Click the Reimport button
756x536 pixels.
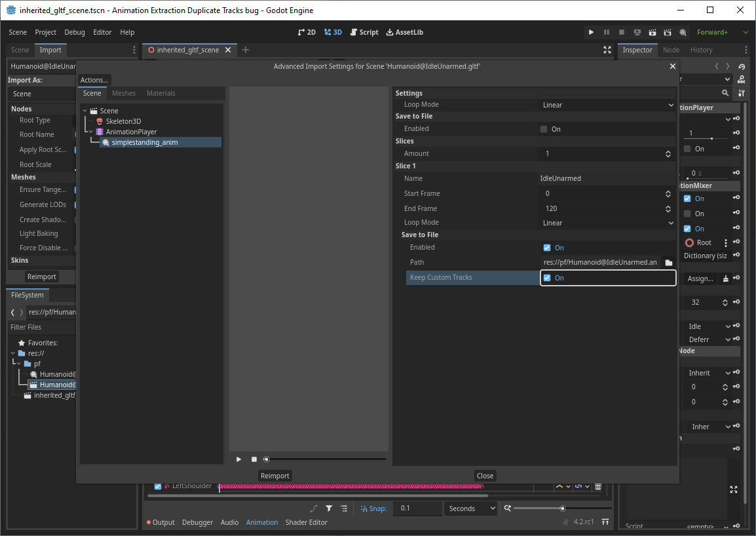(x=274, y=476)
